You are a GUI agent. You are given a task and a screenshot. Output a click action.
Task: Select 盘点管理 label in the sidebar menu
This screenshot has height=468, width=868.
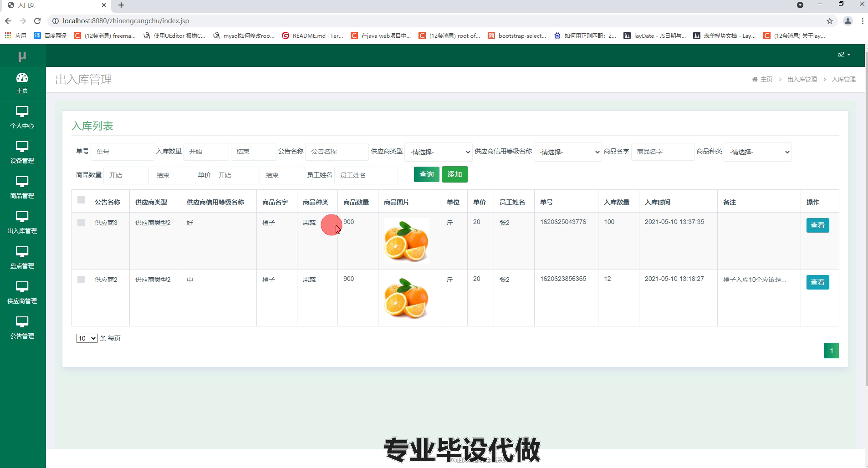coord(22,266)
